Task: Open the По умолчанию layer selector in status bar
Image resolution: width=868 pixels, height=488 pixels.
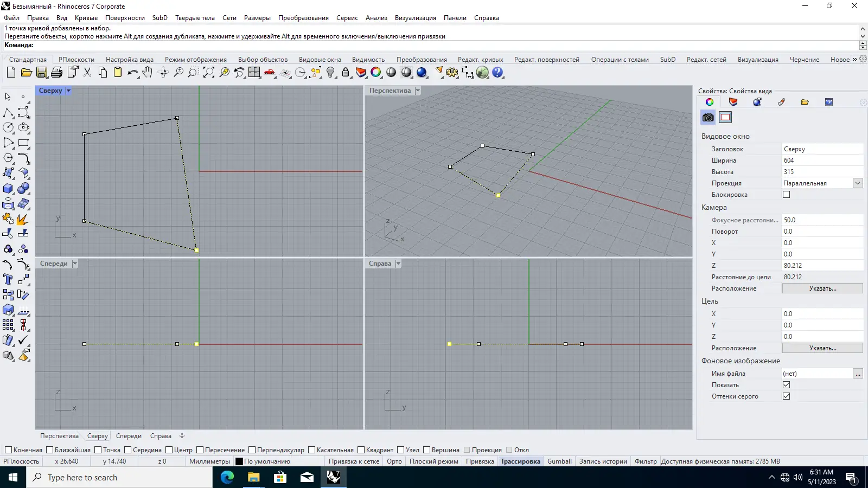Action: click(267, 461)
